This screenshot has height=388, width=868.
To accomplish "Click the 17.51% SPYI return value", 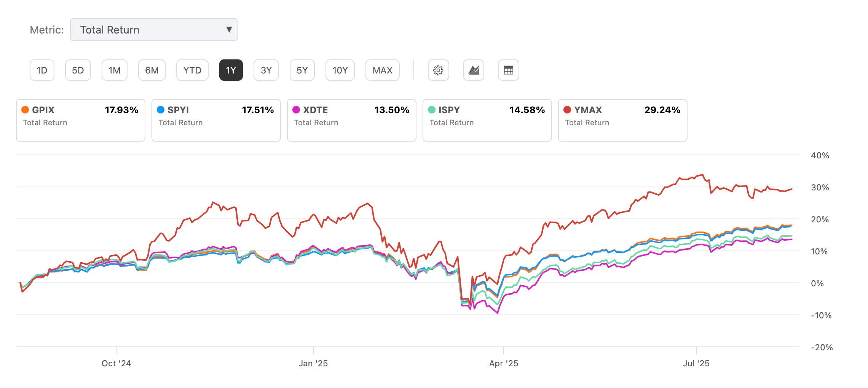I will (258, 110).
